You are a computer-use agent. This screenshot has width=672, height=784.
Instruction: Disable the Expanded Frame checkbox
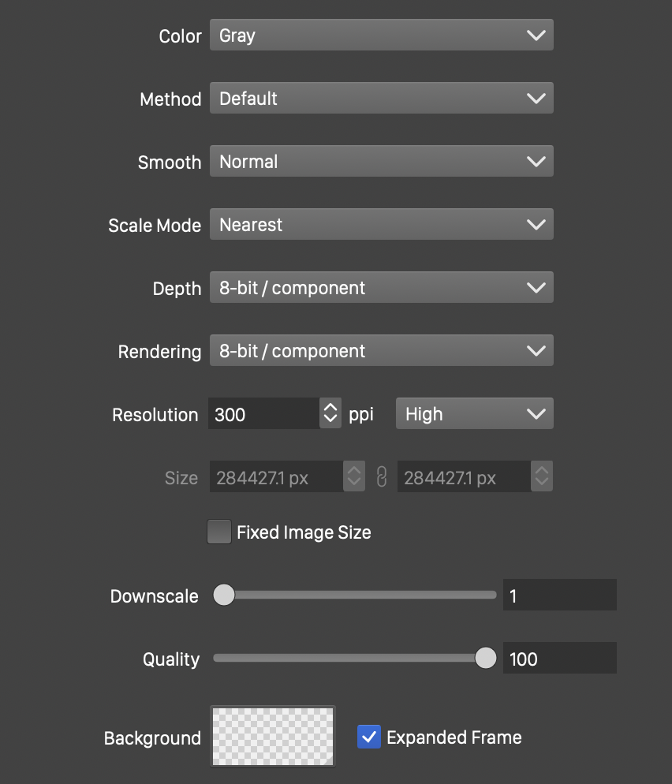coord(368,737)
